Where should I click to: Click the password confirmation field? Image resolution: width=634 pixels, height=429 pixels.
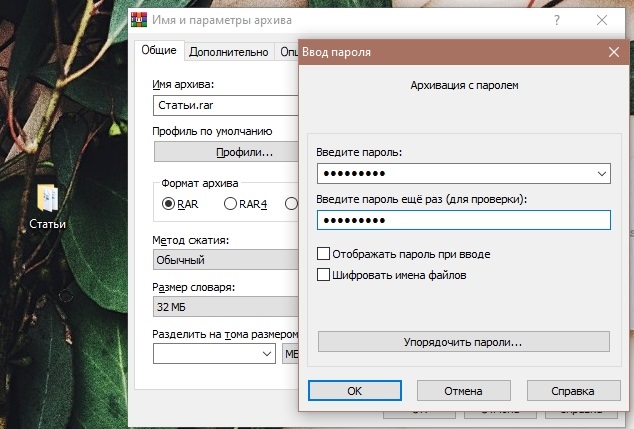point(463,220)
